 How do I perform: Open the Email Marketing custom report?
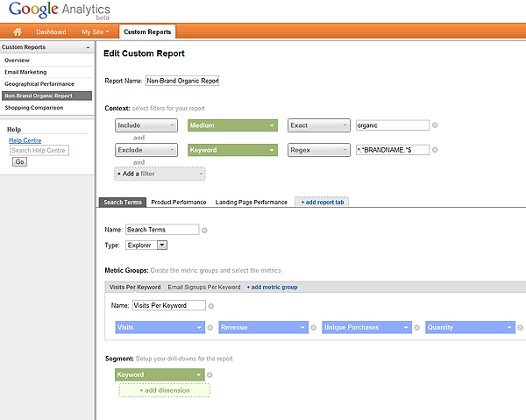[x=25, y=72]
